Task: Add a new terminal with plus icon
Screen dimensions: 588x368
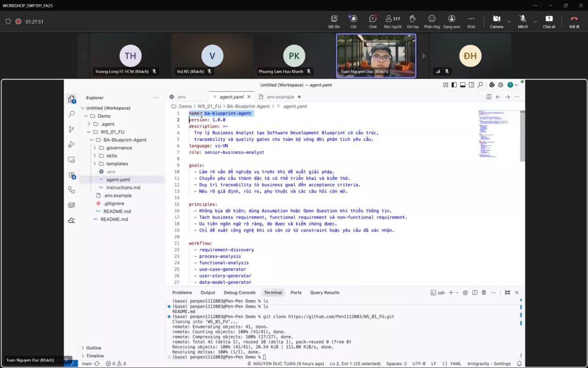Action: pyautogui.click(x=451, y=293)
